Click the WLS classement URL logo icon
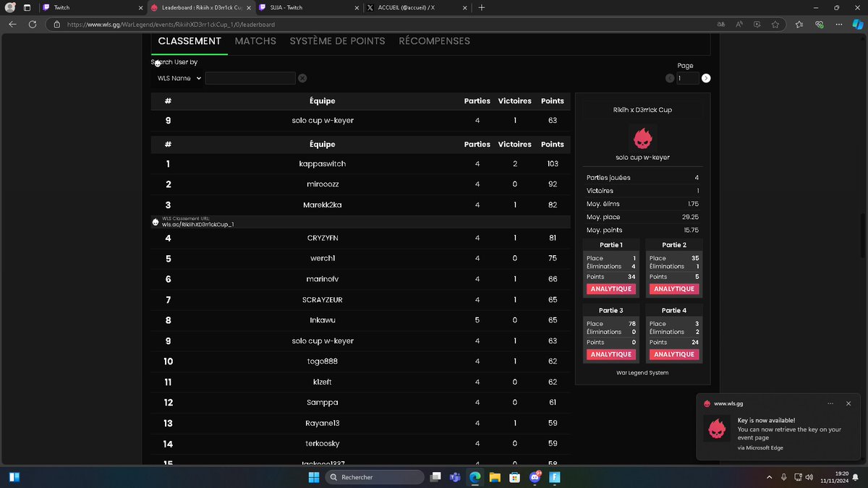The width and height of the screenshot is (868, 488). (x=156, y=222)
